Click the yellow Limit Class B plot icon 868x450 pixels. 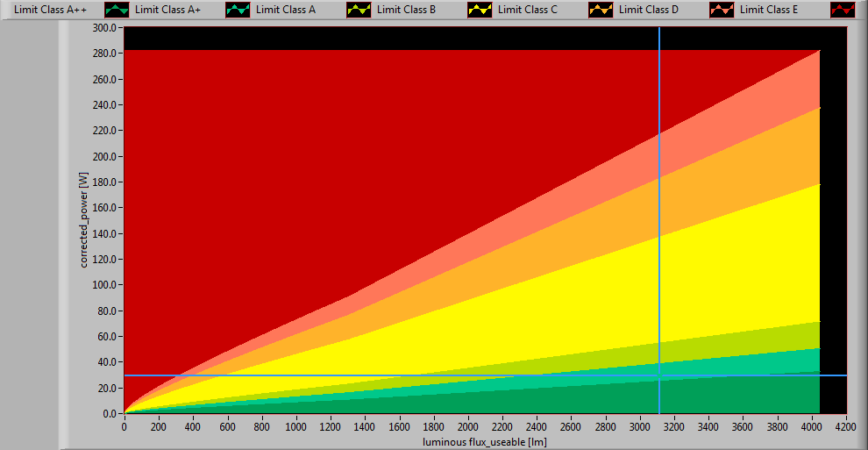click(x=480, y=10)
